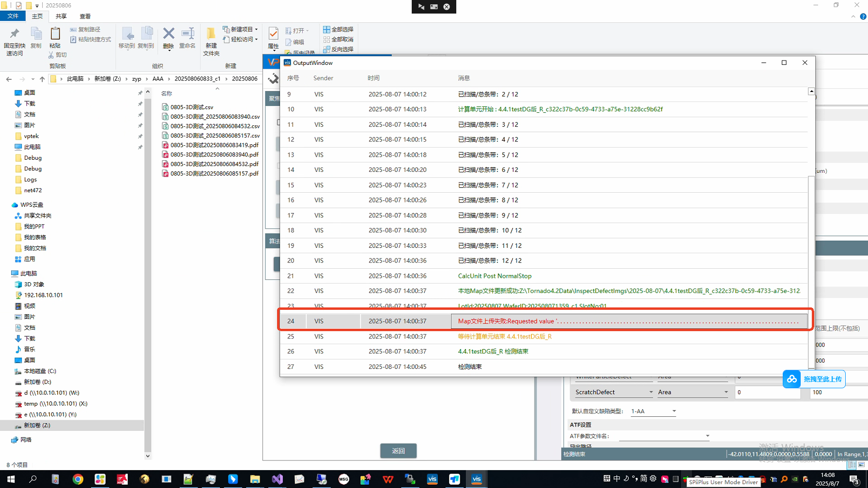Click the OutputWindow scroll-up arrow
This screenshot has width=868, height=488.
click(x=811, y=91)
